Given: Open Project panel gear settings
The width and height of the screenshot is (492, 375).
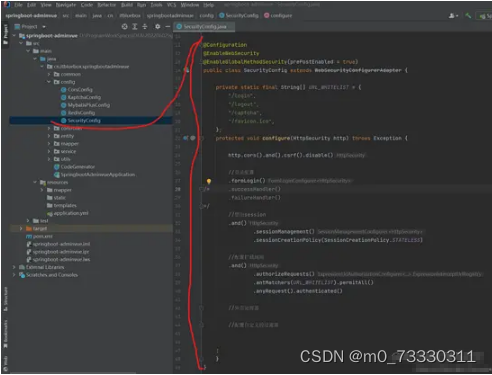Looking at the screenshot, I should 158,26.
